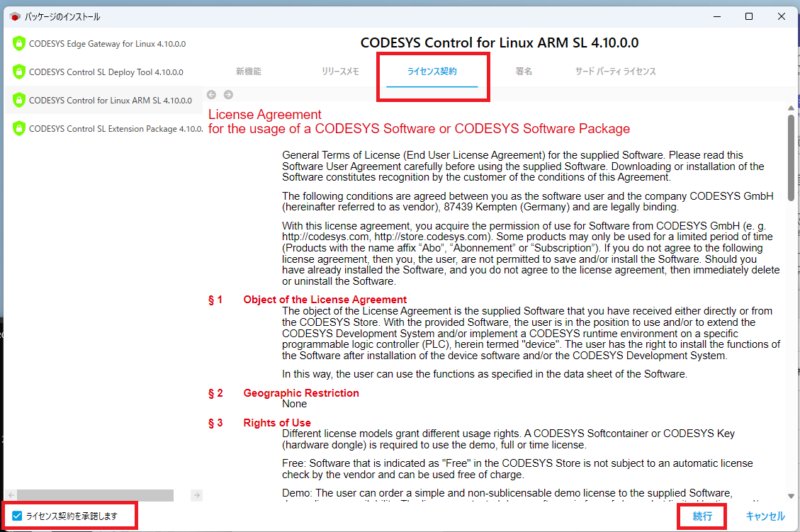Click the green shield icon beside Edge Gateway
Viewport: 800px width, 532px height.
pos(18,43)
